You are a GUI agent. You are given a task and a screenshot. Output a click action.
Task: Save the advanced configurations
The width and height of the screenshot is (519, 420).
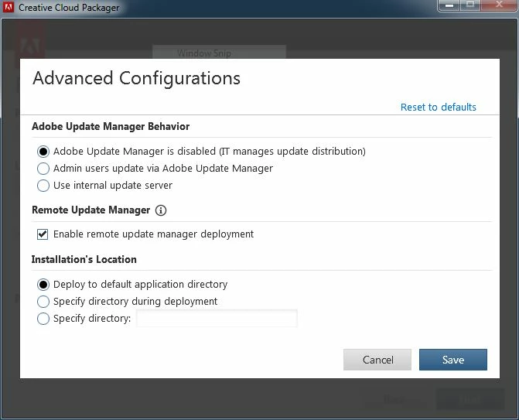[x=453, y=360]
